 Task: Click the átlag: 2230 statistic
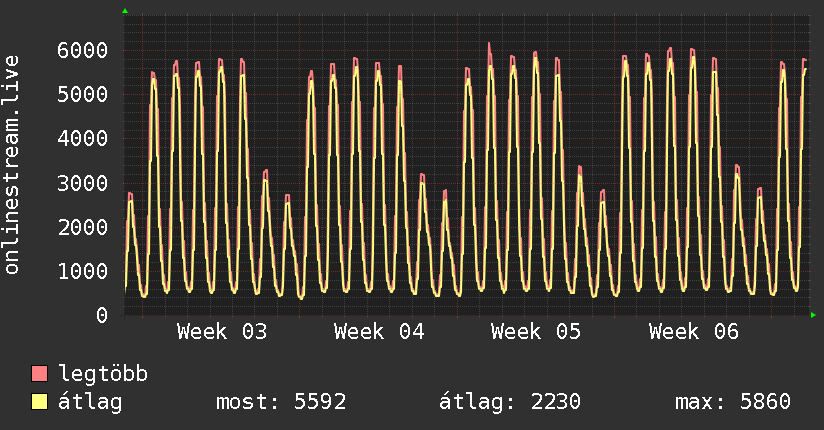tap(510, 402)
